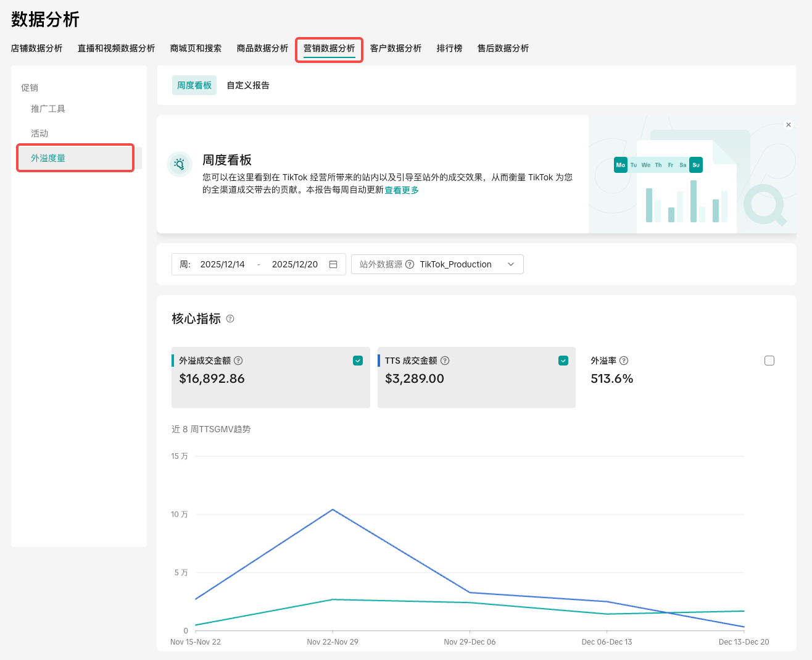Screen dimensions: 812x660
Task: Click the lightbulb icon in banner
Action: tap(180, 164)
